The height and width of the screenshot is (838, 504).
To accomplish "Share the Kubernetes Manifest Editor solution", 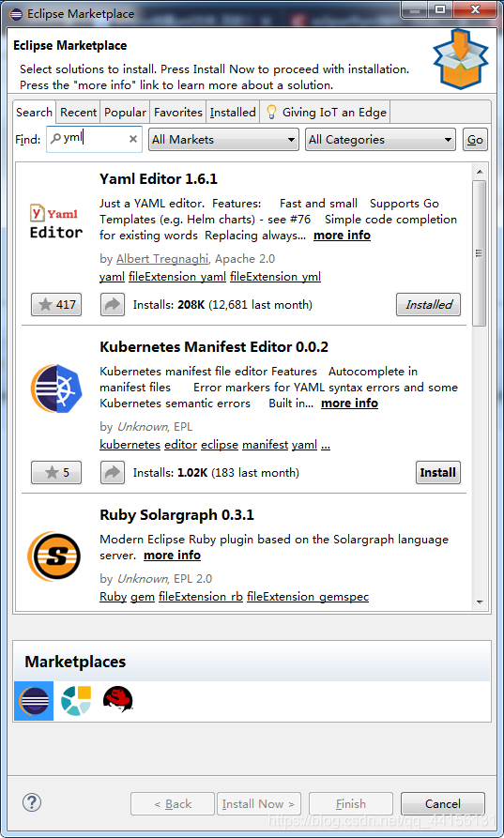I will 113,472.
